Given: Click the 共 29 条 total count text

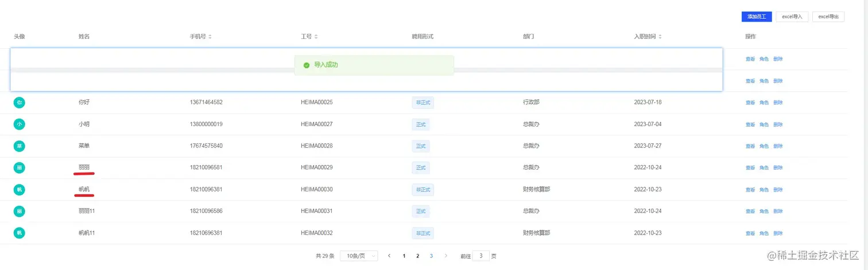Looking at the screenshot, I should click(325, 256).
